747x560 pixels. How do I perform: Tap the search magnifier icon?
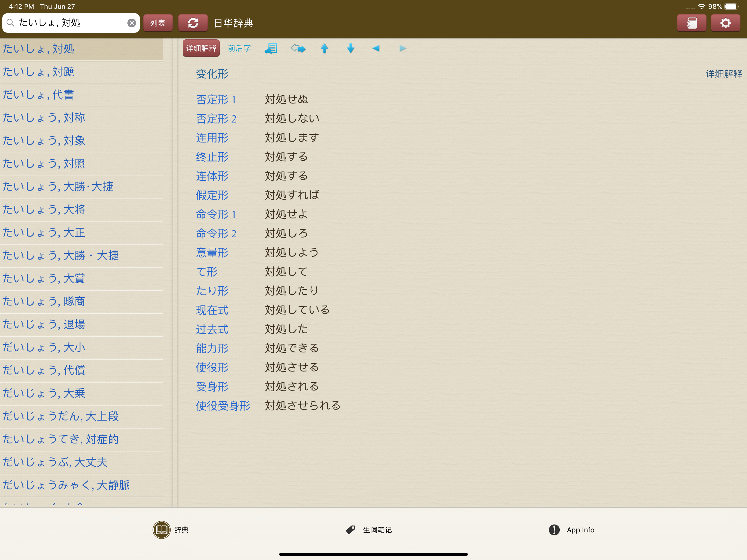click(10, 23)
